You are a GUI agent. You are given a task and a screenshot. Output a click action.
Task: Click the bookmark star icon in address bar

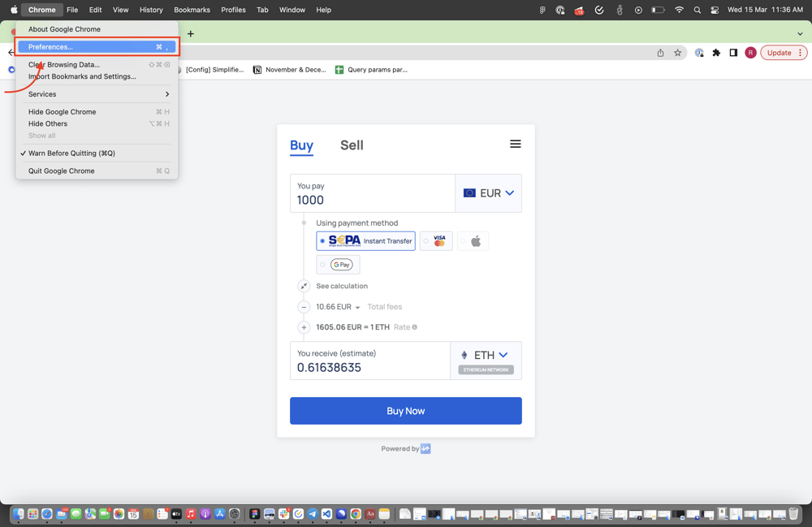tap(677, 53)
